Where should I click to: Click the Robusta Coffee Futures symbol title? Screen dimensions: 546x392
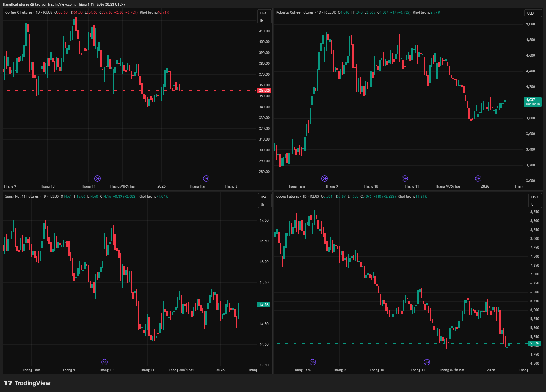click(x=295, y=12)
